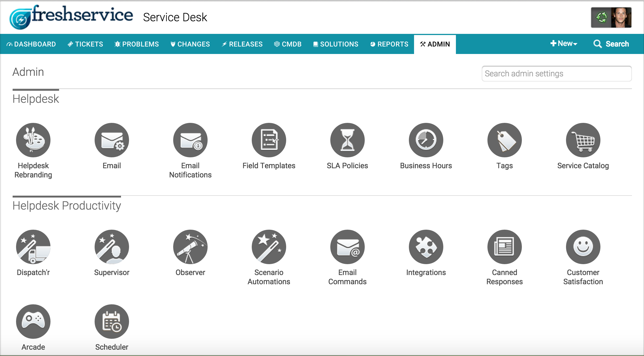Open the Observer telescope icon

(x=190, y=247)
